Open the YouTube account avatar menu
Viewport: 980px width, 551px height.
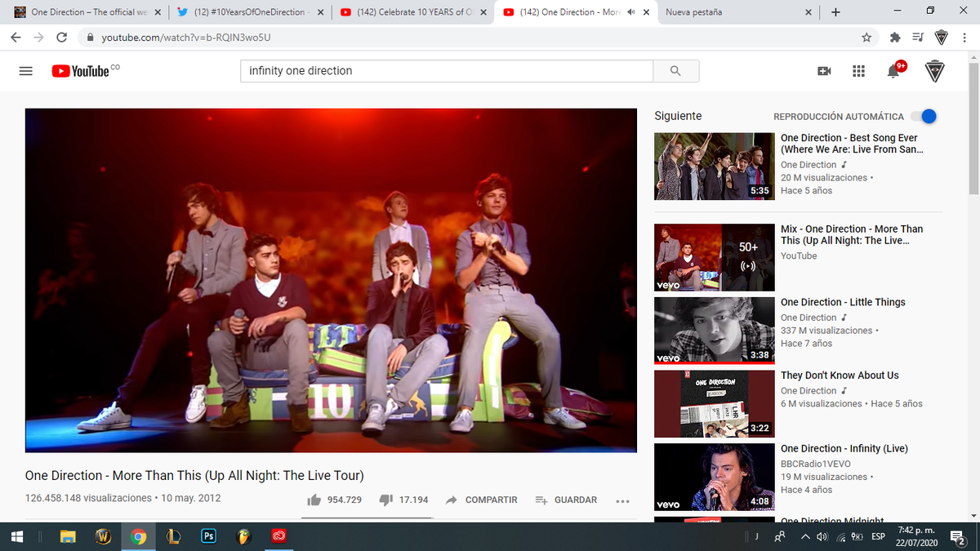coord(935,71)
